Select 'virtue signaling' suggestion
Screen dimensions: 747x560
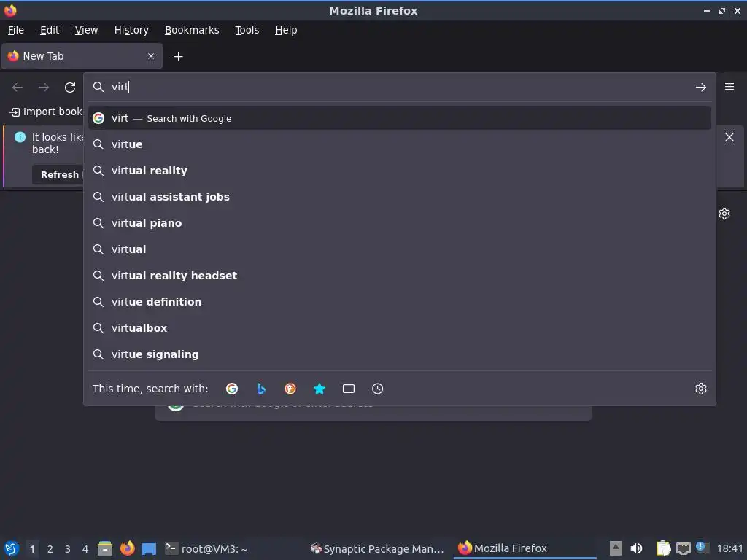click(x=399, y=354)
